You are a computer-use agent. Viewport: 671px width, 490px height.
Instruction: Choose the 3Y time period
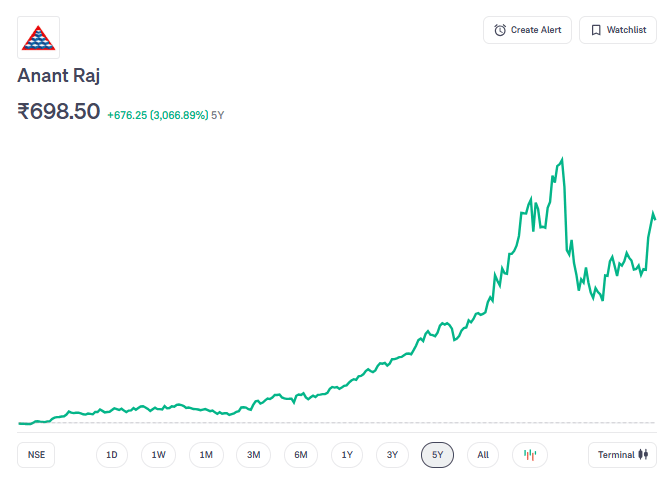point(393,455)
